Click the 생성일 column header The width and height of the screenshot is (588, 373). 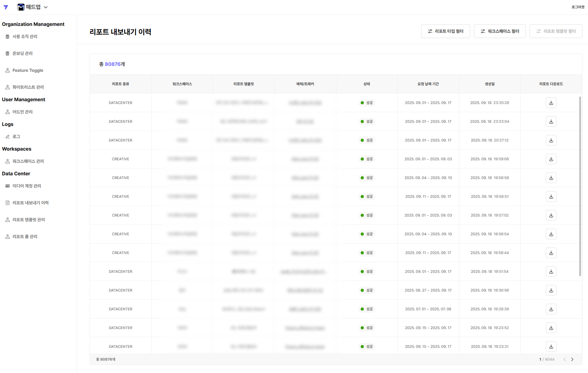489,84
